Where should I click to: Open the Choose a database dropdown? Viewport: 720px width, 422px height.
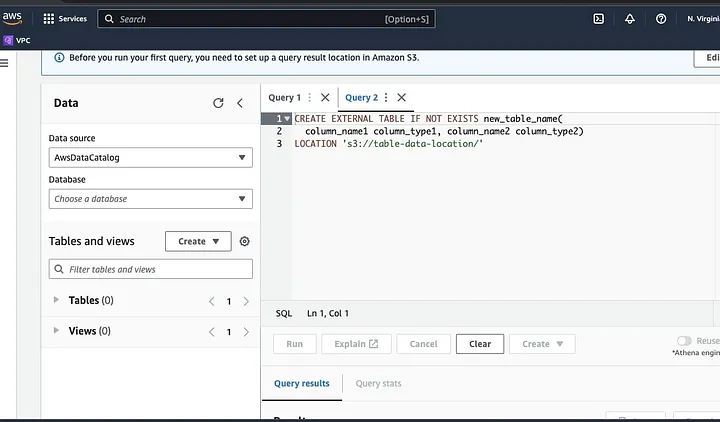click(x=150, y=199)
